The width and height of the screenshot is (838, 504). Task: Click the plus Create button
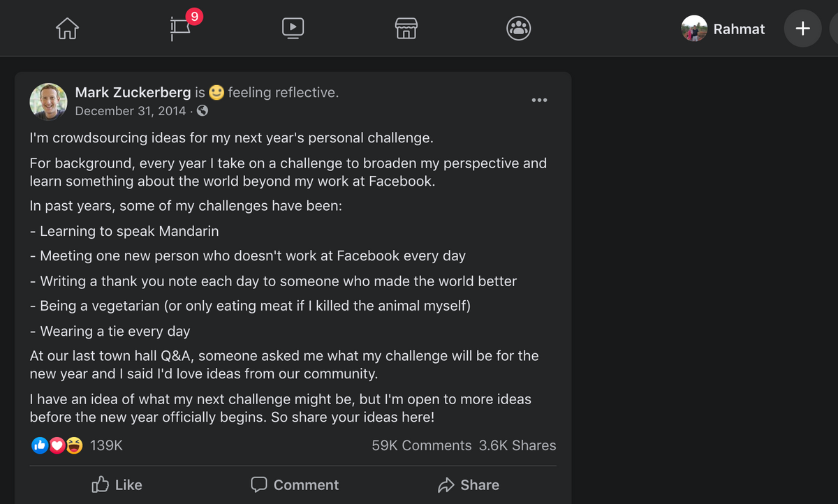[x=802, y=29]
